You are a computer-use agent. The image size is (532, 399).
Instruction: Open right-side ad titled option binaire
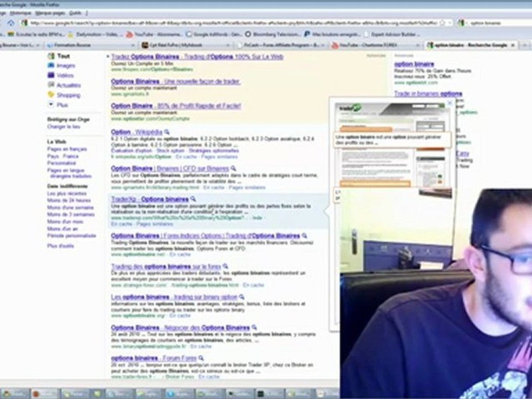pyautogui.click(x=414, y=64)
